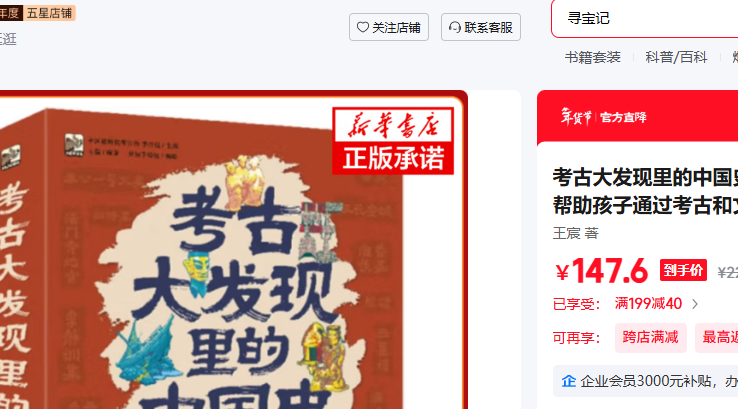Expand the 满199减40 discount details arrow
Viewport: 738px width, 409px height.
(695, 304)
